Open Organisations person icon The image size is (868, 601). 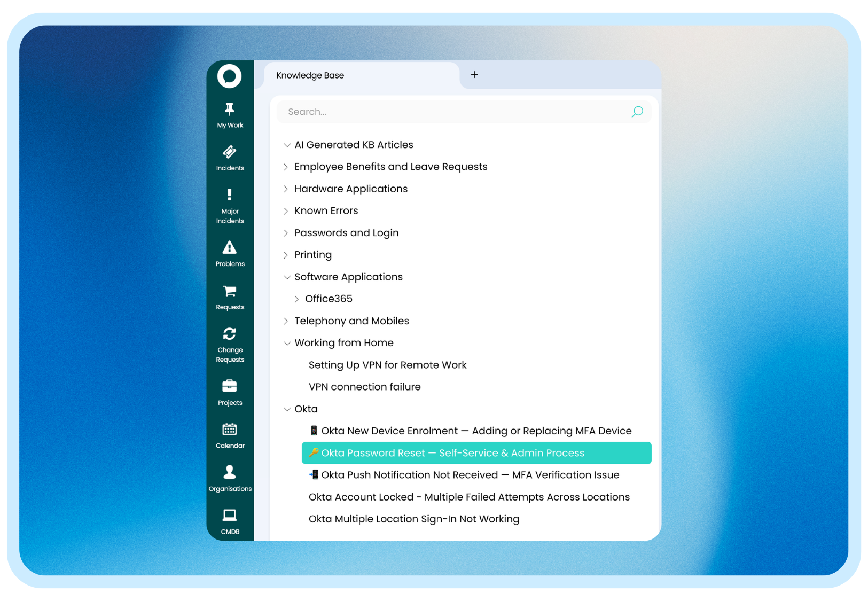(x=230, y=472)
